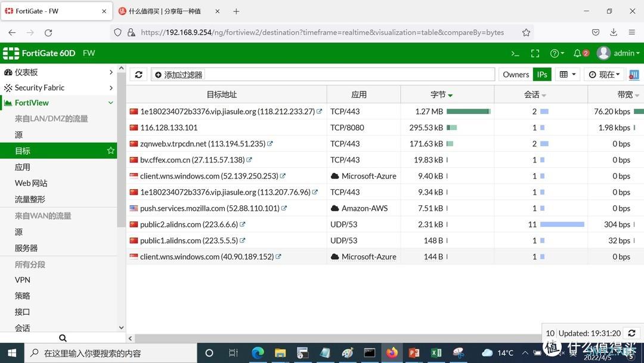This screenshot has height=363, width=644.
Task: Click the browser address bar URL
Action: coord(323,32)
